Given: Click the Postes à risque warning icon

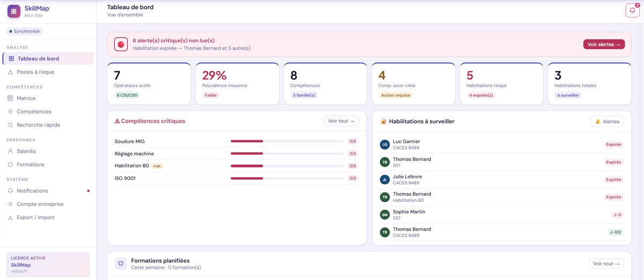Looking at the screenshot, I should (x=11, y=72).
